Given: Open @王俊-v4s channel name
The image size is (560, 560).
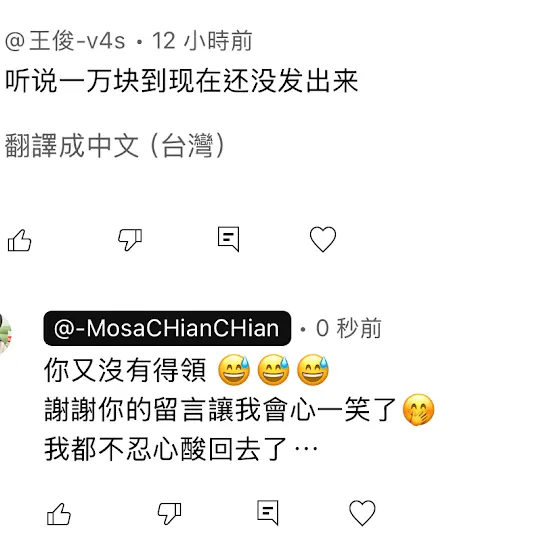Looking at the screenshot, I should pos(65,40).
